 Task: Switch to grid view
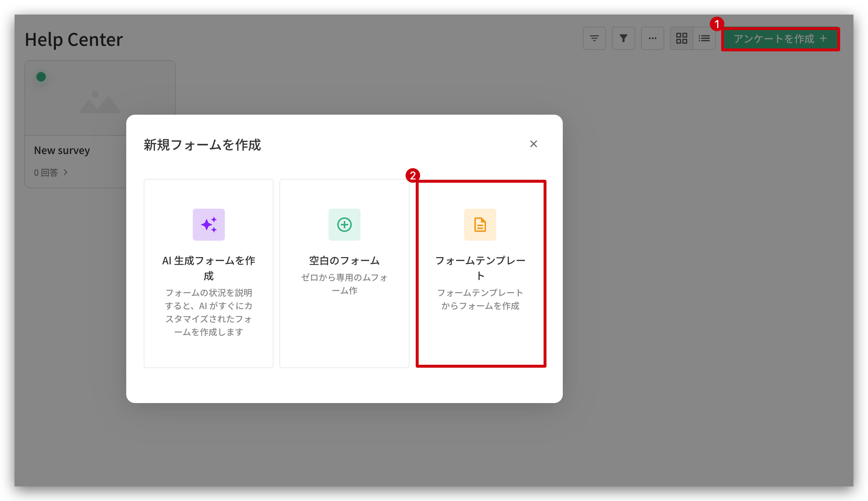(x=681, y=38)
